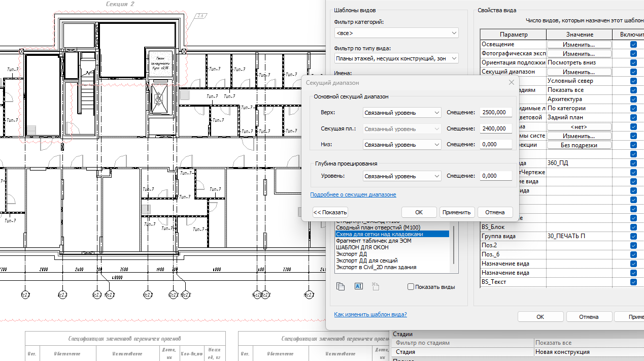644x361 pixels.
Task: Click the 30_ПЕЧАТЬ П value cell
Action: [x=579, y=236]
